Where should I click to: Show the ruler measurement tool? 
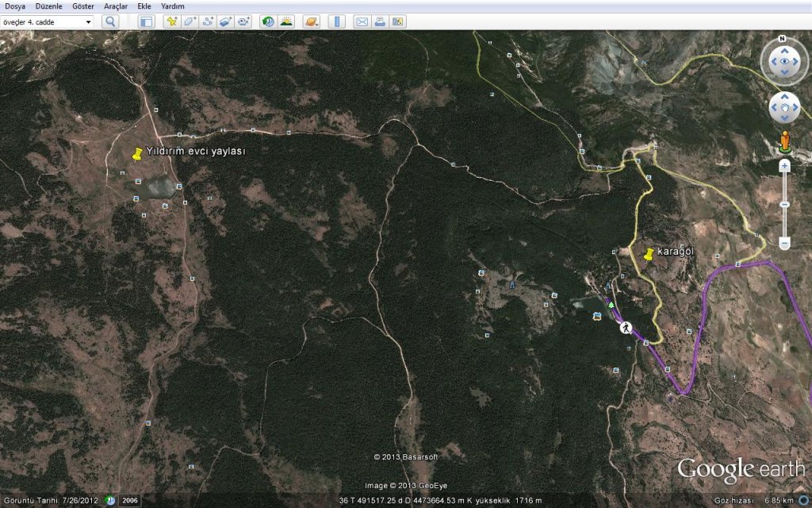pyautogui.click(x=337, y=21)
